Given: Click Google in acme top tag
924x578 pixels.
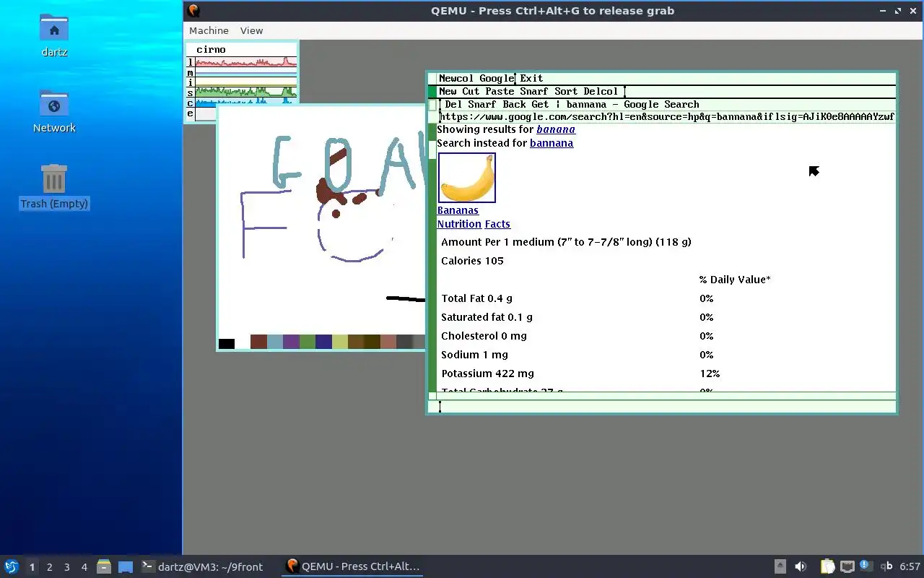Looking at the screenshot, I should click(497, 78).
